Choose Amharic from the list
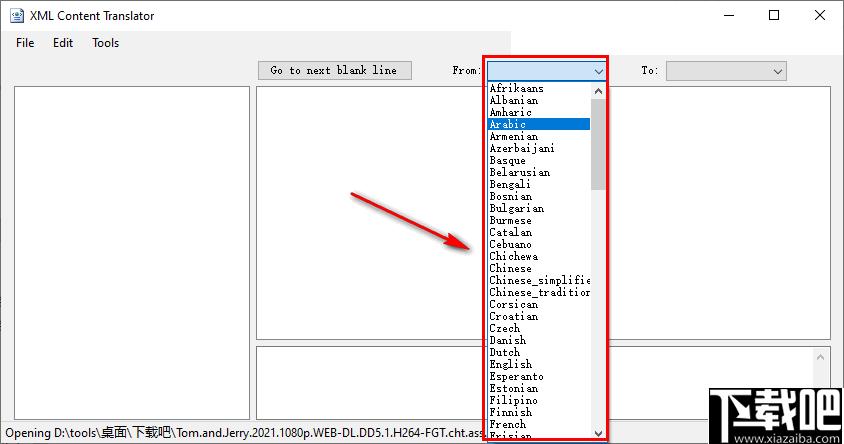This screenshot has height=444, width=844. [x=539, y=112]
